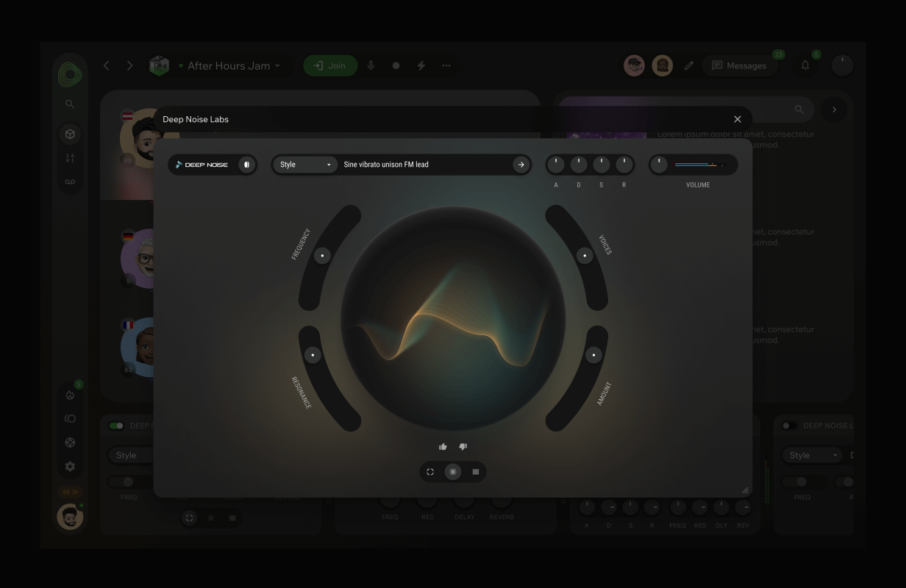Click the thumbs down icon
Viewport: 906px width, 588px height.
[x=463, y=446]
